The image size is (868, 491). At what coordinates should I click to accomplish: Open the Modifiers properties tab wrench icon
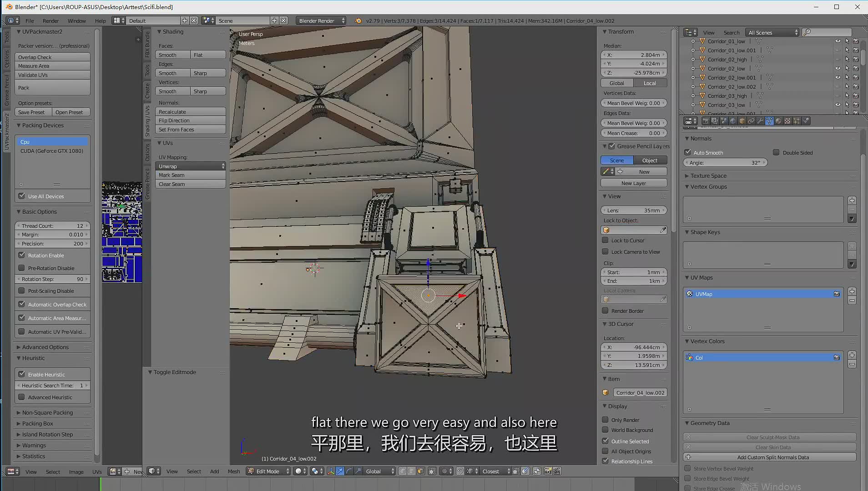point(760,121)
